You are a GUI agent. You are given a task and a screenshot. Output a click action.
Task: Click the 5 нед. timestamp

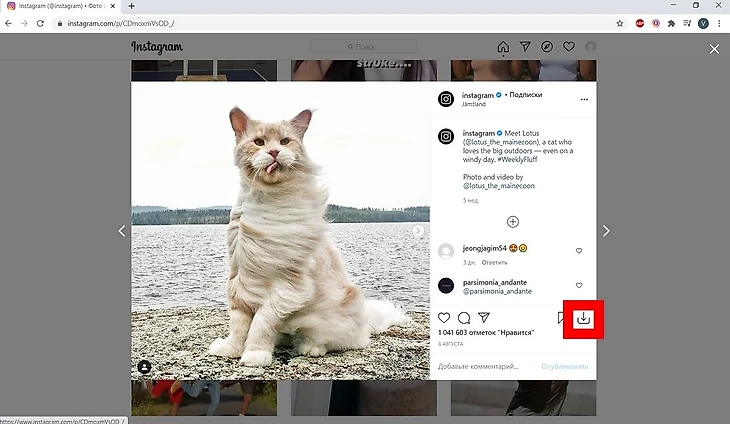tap(471, 201)
